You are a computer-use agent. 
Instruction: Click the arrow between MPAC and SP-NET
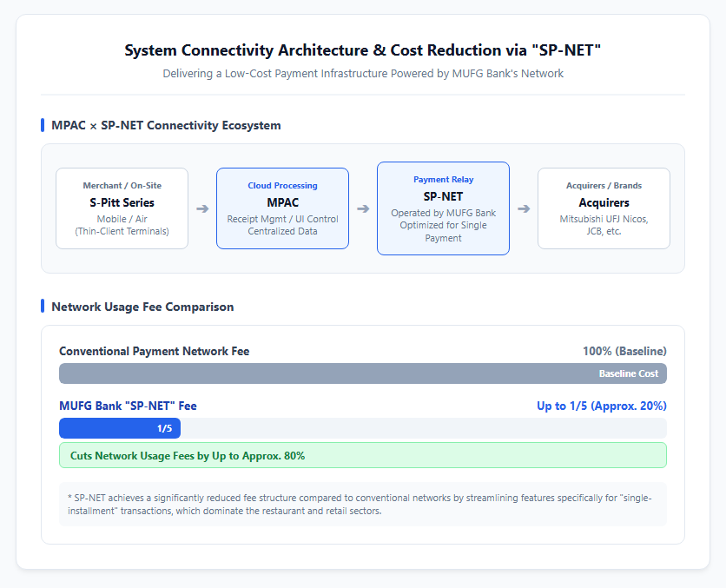tap(363, 208)
